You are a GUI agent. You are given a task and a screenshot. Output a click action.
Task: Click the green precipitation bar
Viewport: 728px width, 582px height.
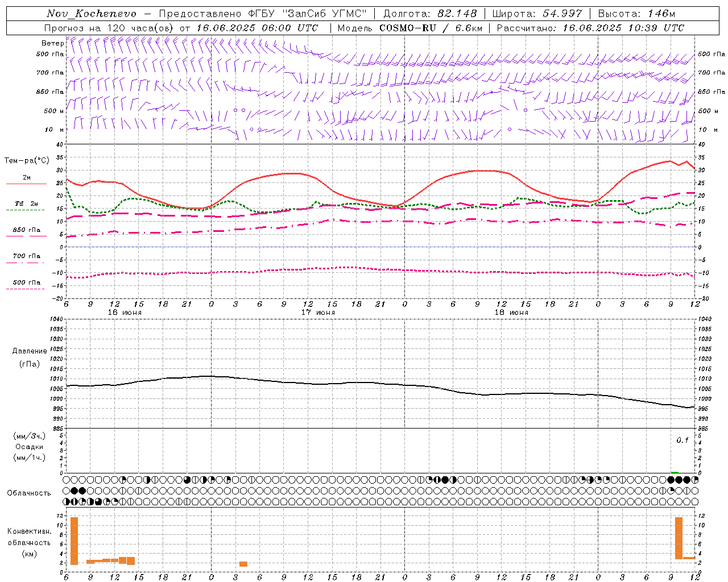pyautogui.click(x=675, y=472)
